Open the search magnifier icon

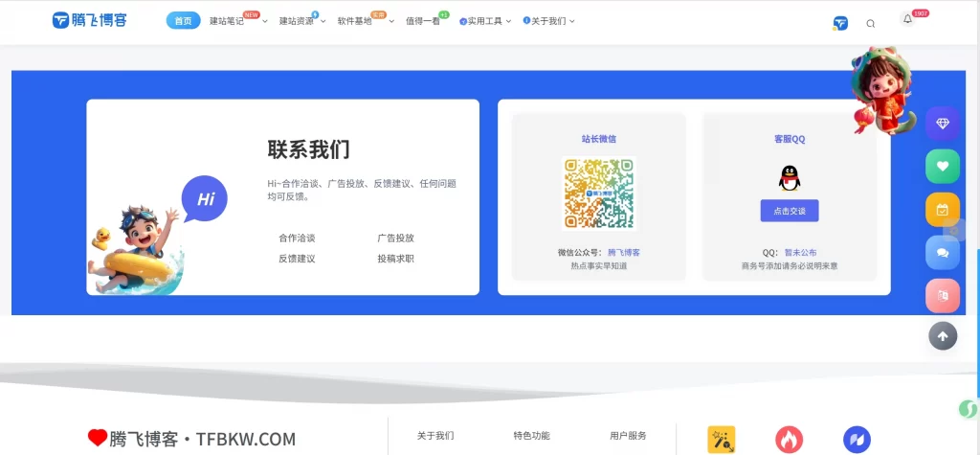871,24
